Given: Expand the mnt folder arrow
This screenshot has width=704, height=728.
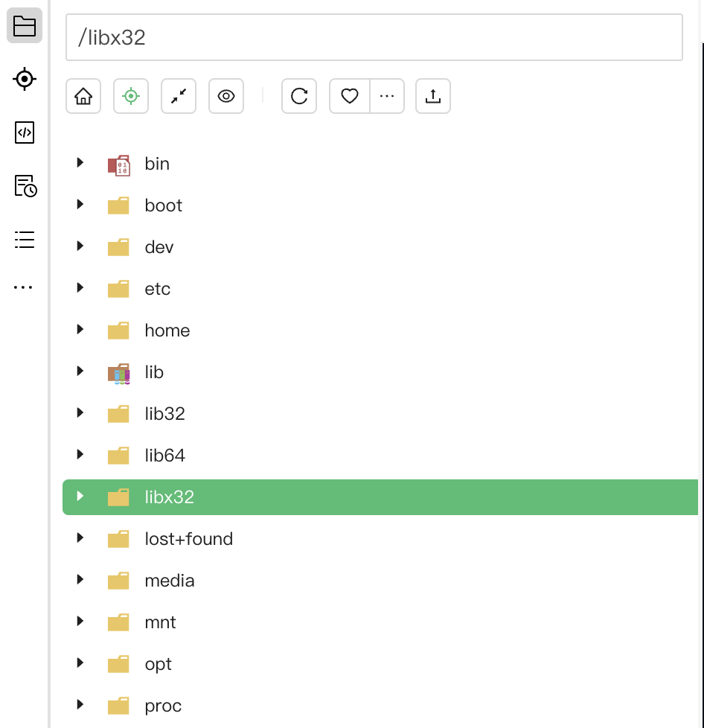Looking at the screenshot, I should [x=80, y=622].
